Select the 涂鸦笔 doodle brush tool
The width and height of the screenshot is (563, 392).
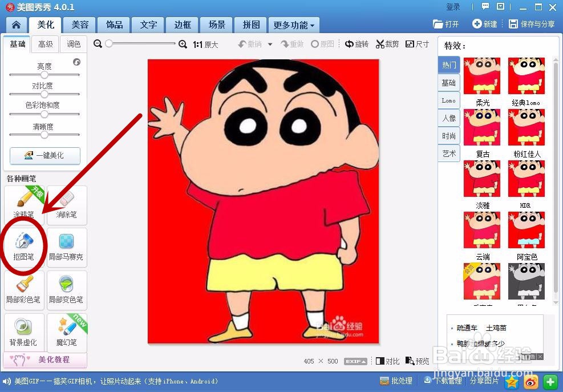pyautogui.click(x=24, y=205)
